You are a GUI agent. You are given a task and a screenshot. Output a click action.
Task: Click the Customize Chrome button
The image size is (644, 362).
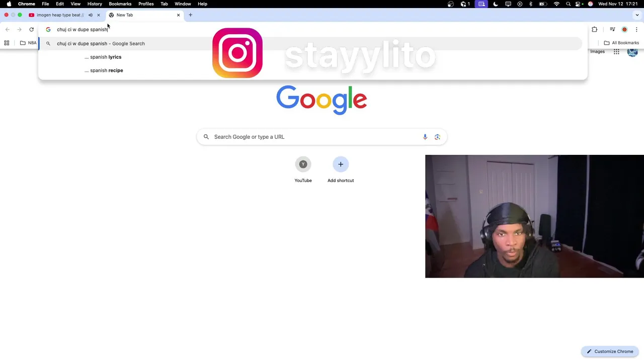point(610,351)
